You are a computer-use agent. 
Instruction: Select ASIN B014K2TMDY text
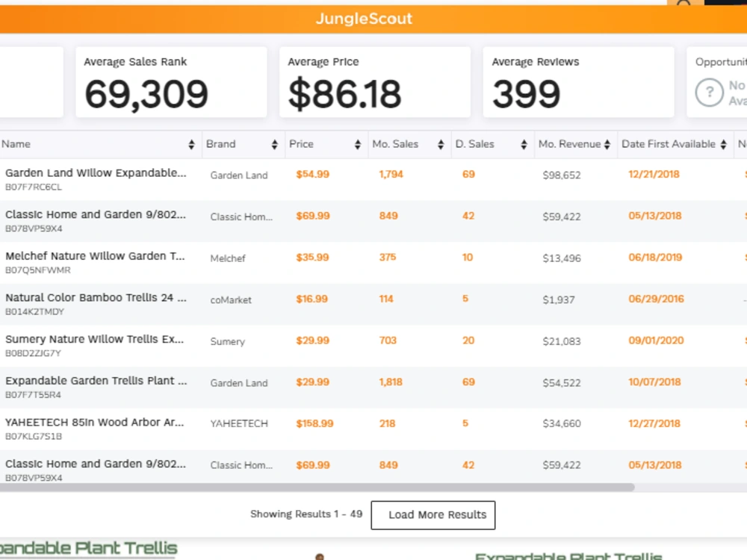pyautogui.click(x=35, y=311)
